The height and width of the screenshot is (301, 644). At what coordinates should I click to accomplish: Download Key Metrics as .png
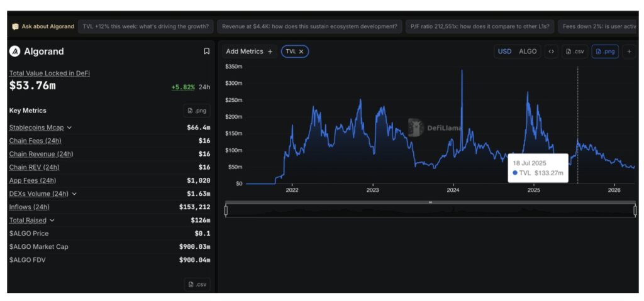(x=197, y=111)
